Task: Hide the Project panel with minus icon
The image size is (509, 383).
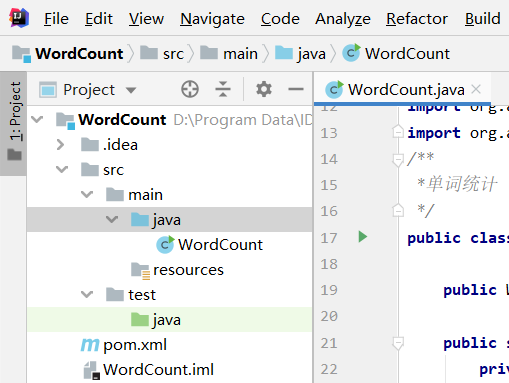Action: pyautogui.click(x=296, y=89)
